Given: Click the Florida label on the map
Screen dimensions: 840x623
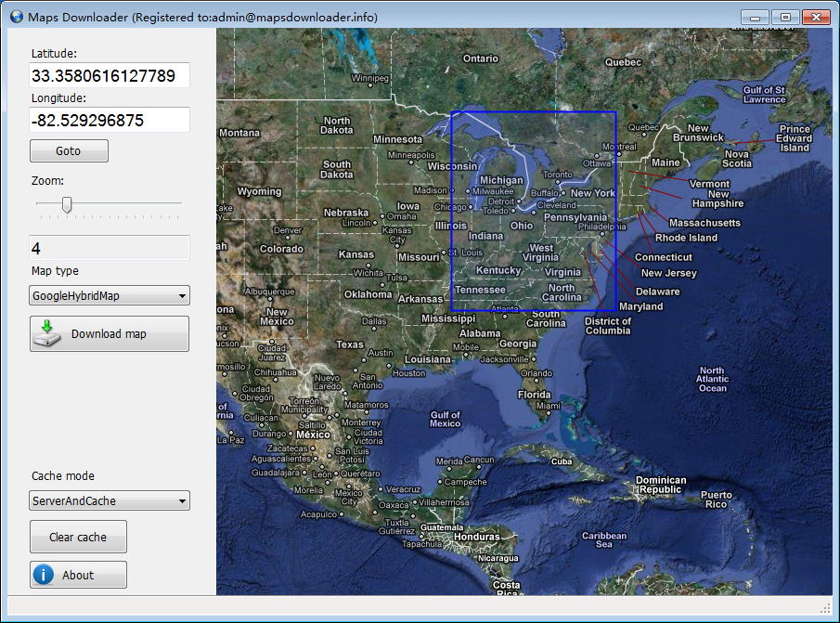Looking at the screenshot, I should tap(534, 395).
